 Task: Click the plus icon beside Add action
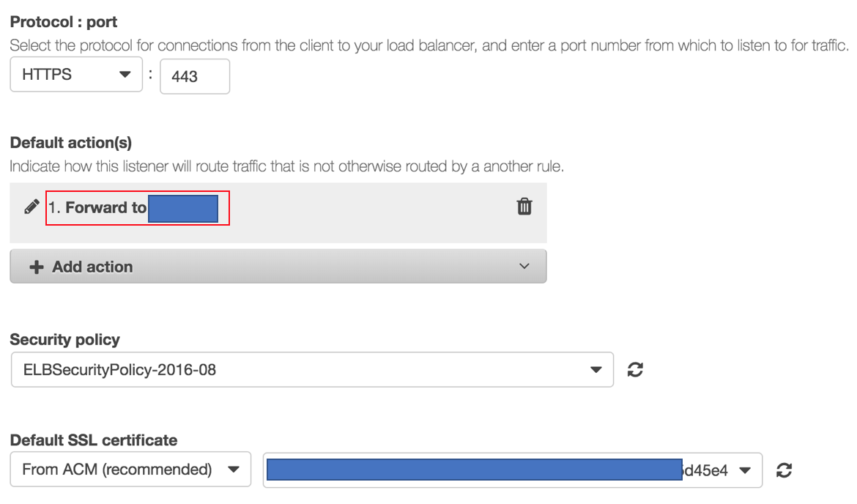click(x=36, y=267)
